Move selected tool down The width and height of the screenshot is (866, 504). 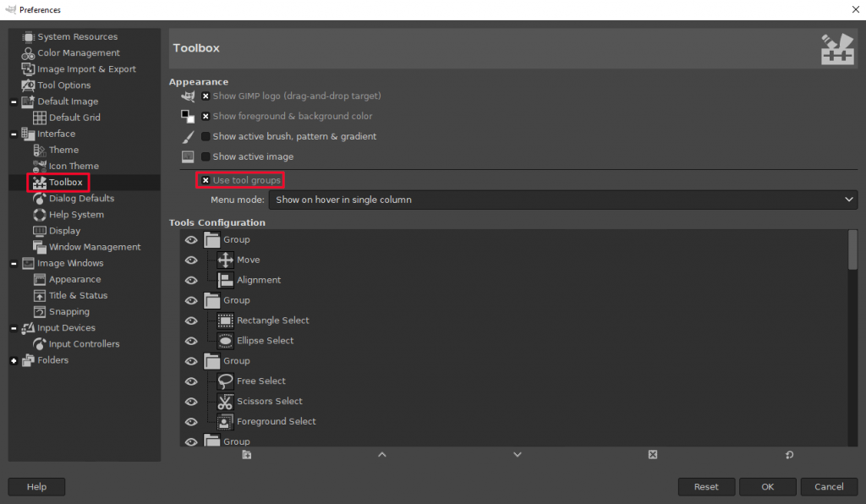(x=518, y=455)
